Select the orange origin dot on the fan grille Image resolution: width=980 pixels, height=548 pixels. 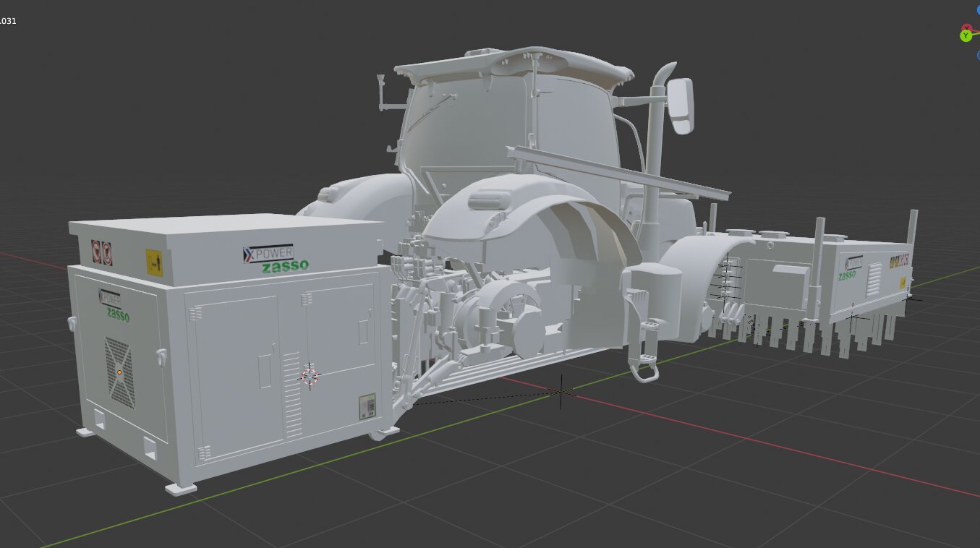coord(119,372)
